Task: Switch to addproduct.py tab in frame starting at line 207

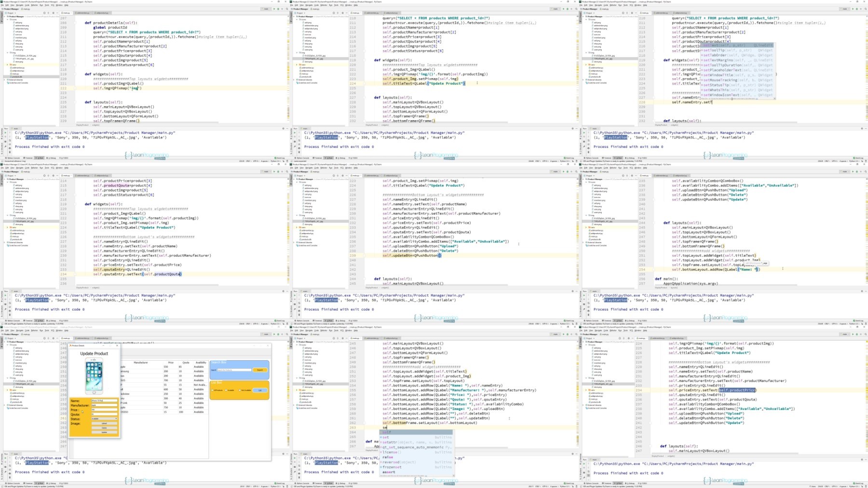Action: point(102,13)
